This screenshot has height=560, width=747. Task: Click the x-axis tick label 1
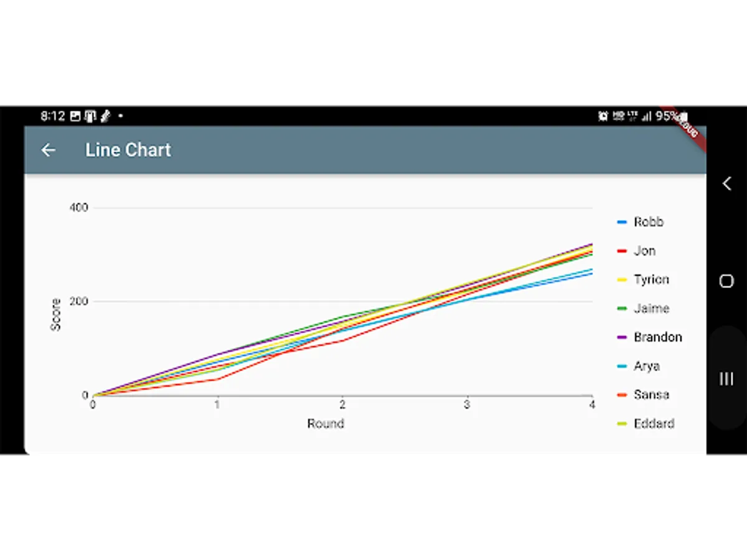click(x=217, y=405)
